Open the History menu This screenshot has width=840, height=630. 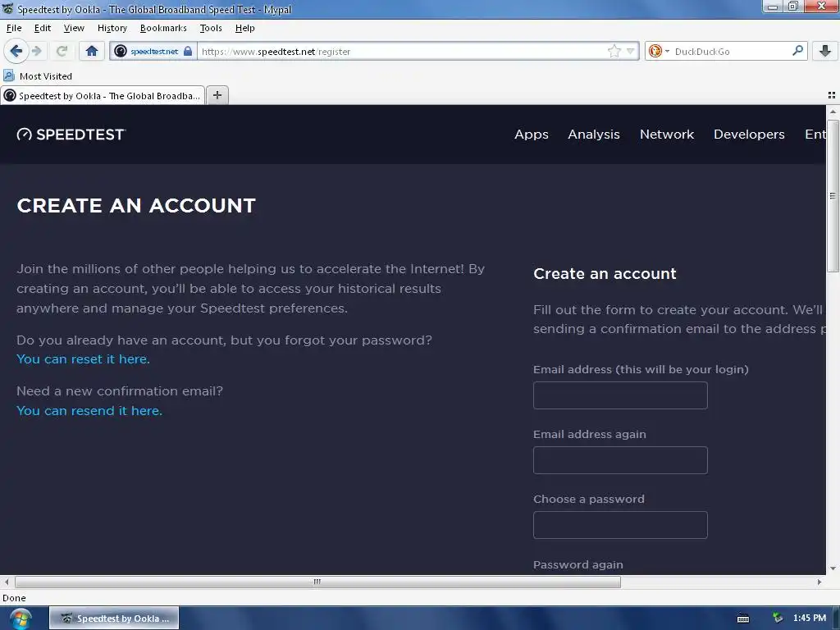(x=112, y=28)
